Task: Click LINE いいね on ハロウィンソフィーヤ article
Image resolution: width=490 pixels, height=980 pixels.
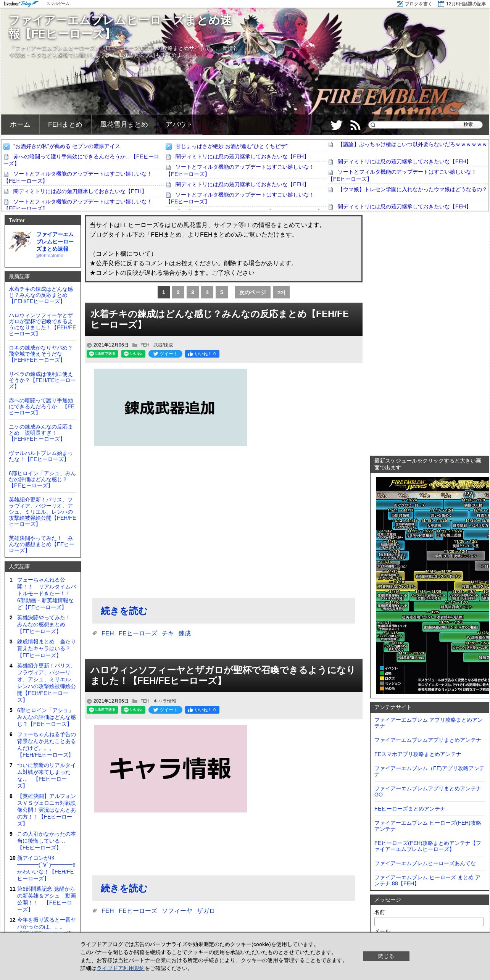Action: click(x=133, y=710)
